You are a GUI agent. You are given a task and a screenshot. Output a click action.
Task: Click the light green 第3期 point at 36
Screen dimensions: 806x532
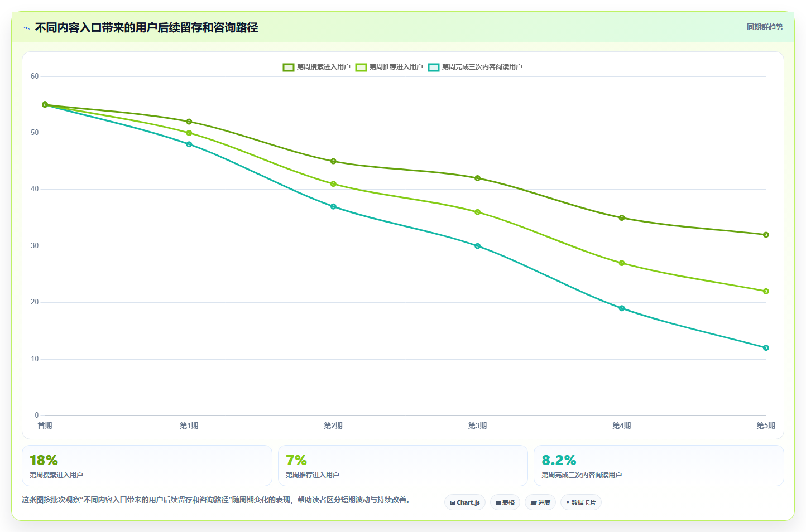click(x=477, y=212)
